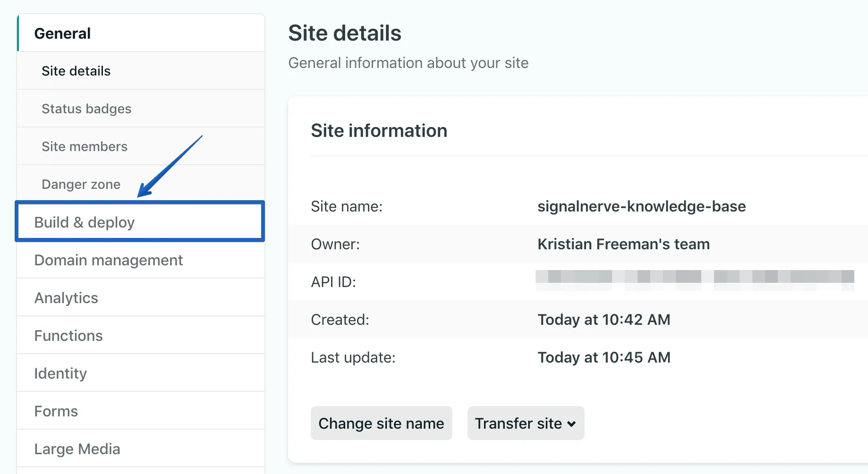Click the Change site name button
Viewport: 868px width, 474px height.
[x=381, y=423]
